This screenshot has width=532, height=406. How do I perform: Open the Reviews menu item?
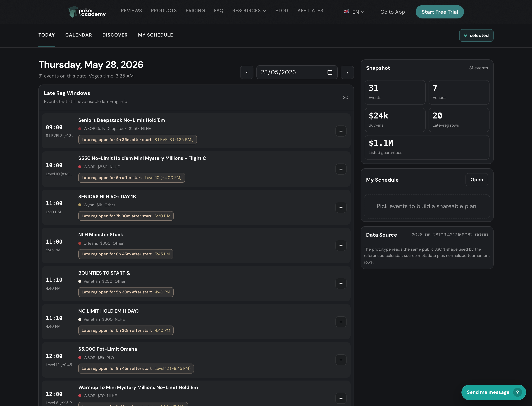(131, 11)
